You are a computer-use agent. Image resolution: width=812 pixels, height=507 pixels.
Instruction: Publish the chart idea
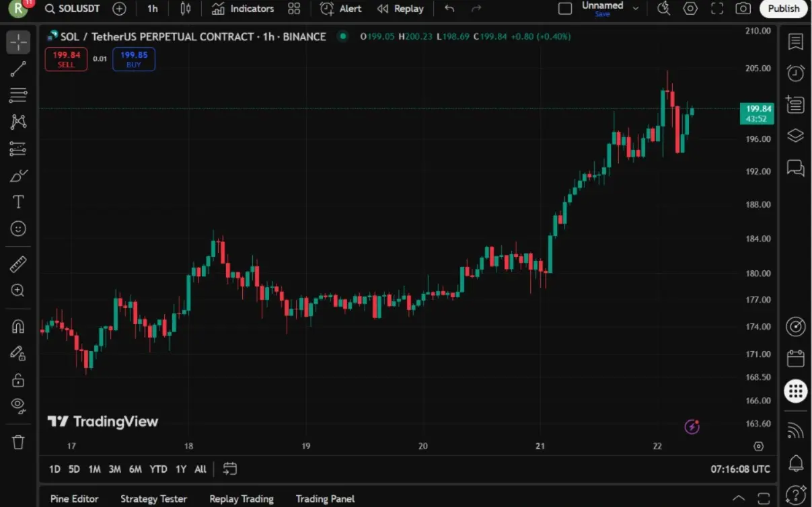pos(784,9)
